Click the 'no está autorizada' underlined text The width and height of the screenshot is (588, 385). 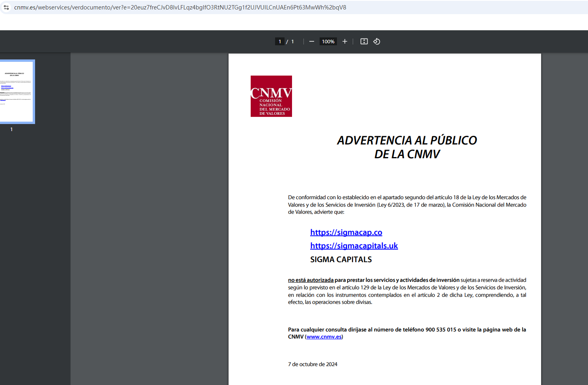pyautogui.click(x=311, y=280)
